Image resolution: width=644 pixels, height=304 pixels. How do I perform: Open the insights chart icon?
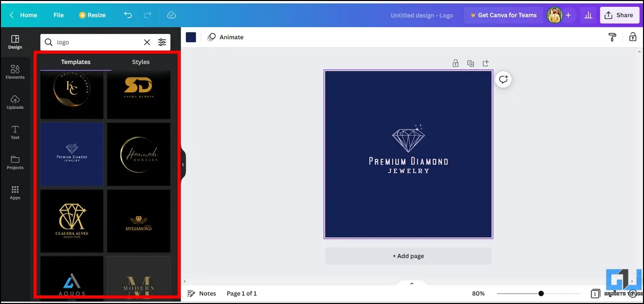point(587,15)
